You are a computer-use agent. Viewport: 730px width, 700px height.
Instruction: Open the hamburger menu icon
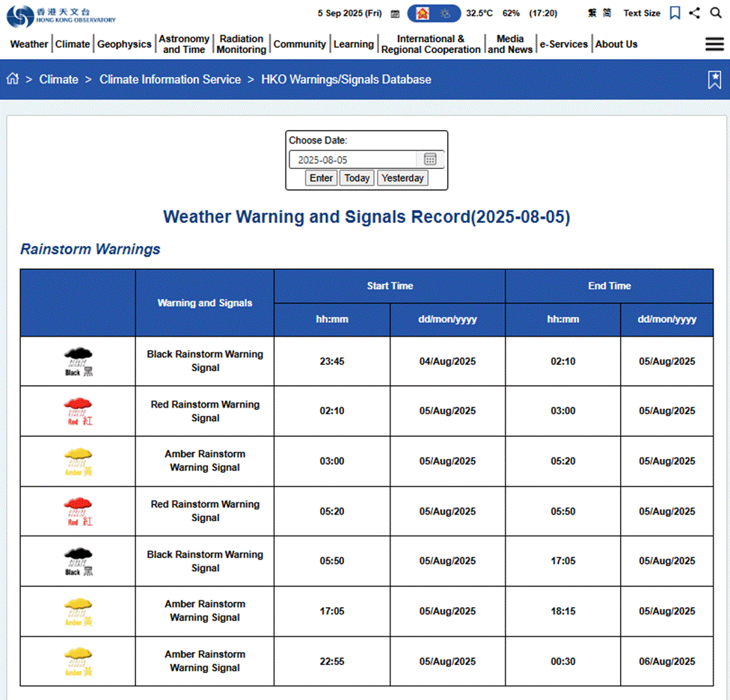tap(714, 44)
